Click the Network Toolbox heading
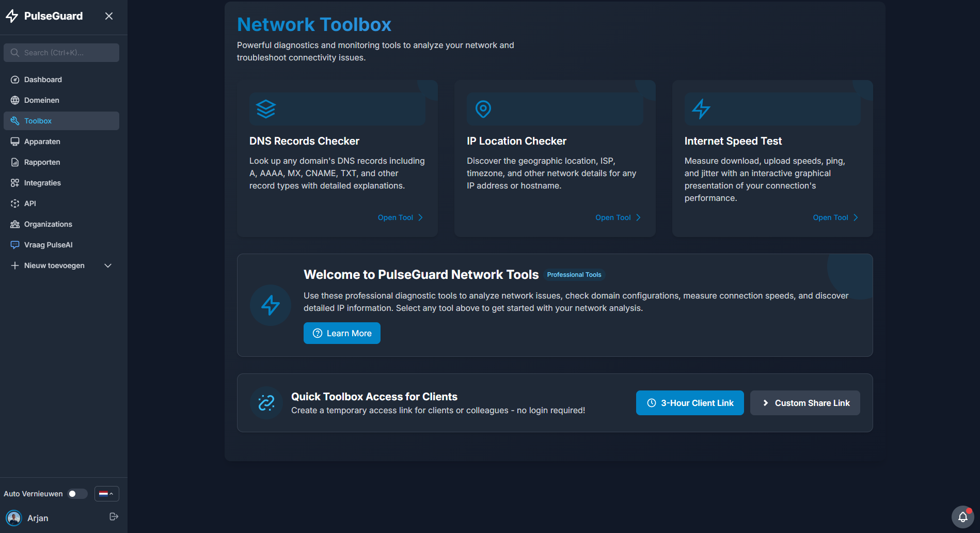Screen dimensions: 980x533 point(314,24)
